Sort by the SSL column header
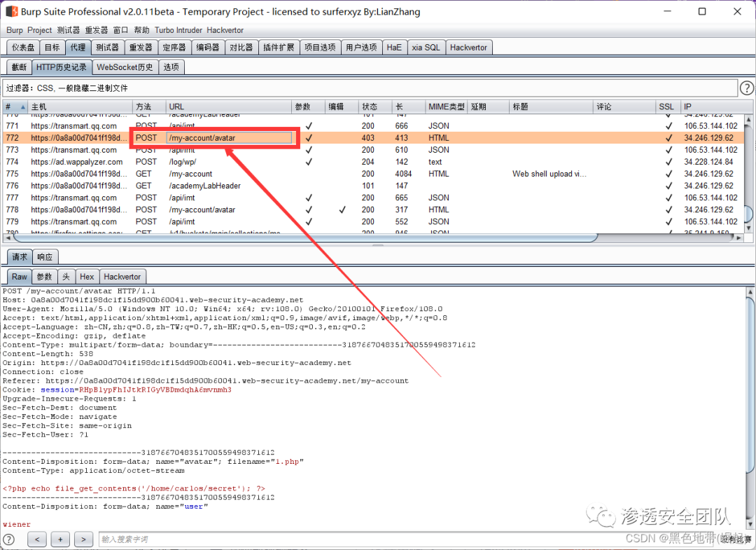 (668, 106)
